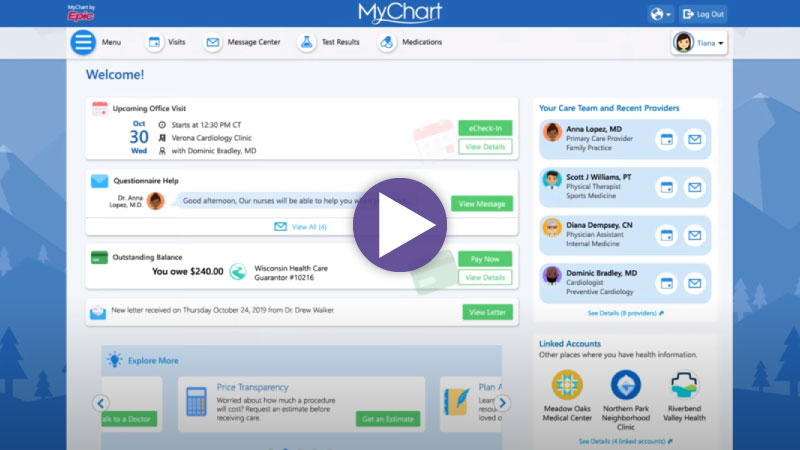Viewport: 800px width, 450px height.
Task: Open the globe language dropdown
Action: [x=660, y=14]
